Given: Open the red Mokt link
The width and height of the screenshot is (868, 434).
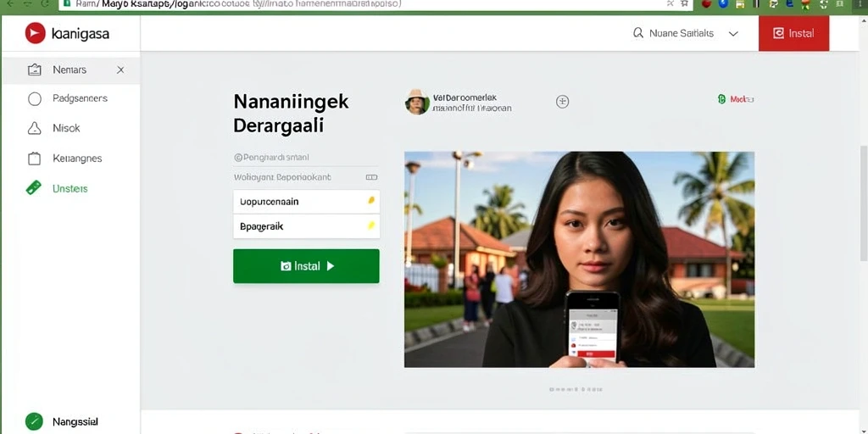Looking at the screenshot, I should 742,99.
